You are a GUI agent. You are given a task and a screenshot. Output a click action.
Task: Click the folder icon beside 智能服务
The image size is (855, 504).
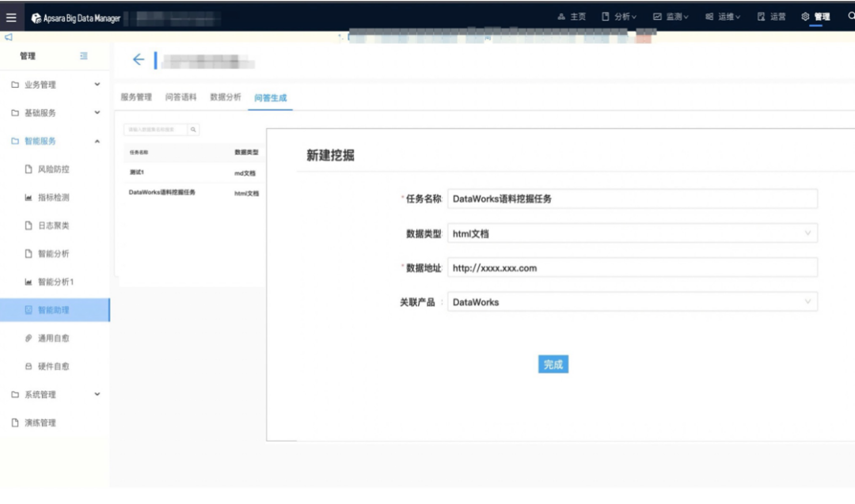15,141
